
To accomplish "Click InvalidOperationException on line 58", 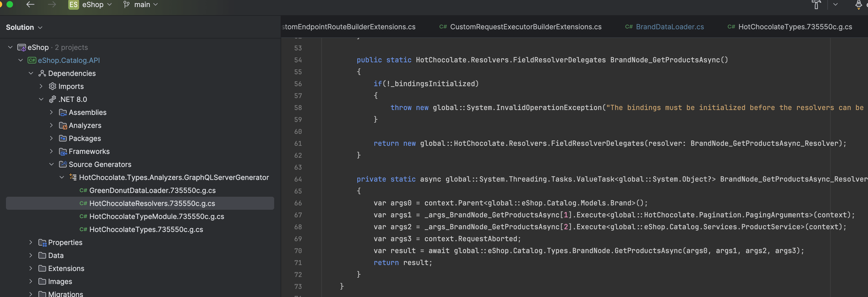I will (549, 108).
